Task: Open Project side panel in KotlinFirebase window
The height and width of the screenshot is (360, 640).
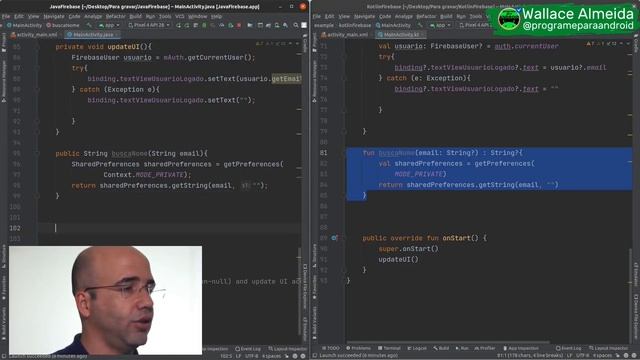Action: (x=314, y=43)
